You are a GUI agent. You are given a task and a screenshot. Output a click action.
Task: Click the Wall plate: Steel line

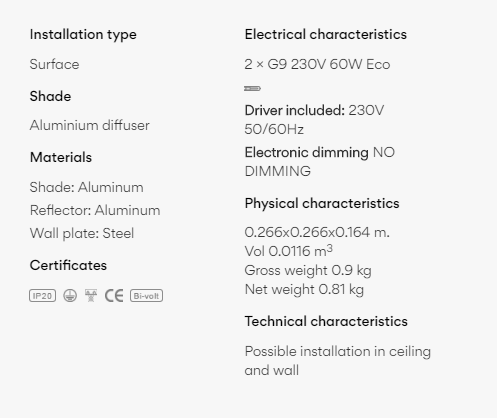click(x=82, y=233)
